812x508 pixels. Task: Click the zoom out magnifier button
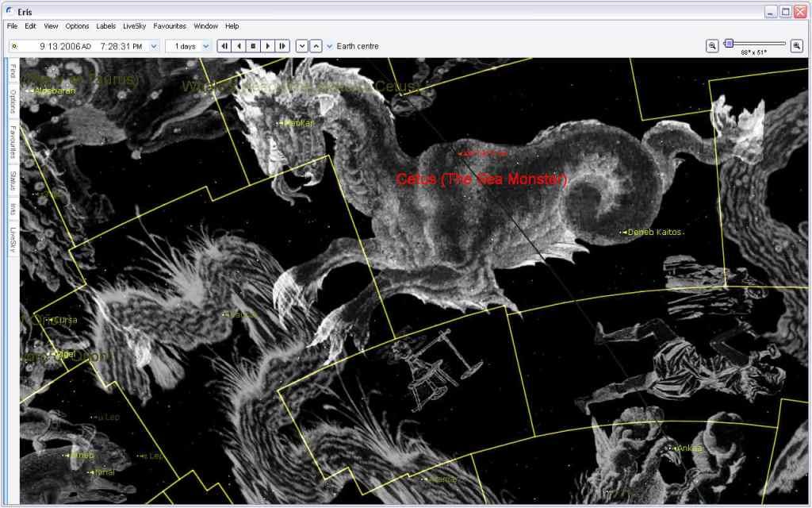click(712, 46)
